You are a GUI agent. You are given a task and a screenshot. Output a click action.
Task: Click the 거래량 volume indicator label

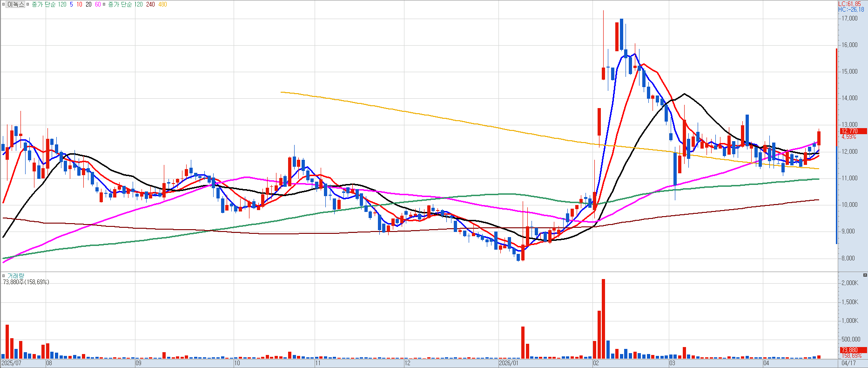point(15,276)
